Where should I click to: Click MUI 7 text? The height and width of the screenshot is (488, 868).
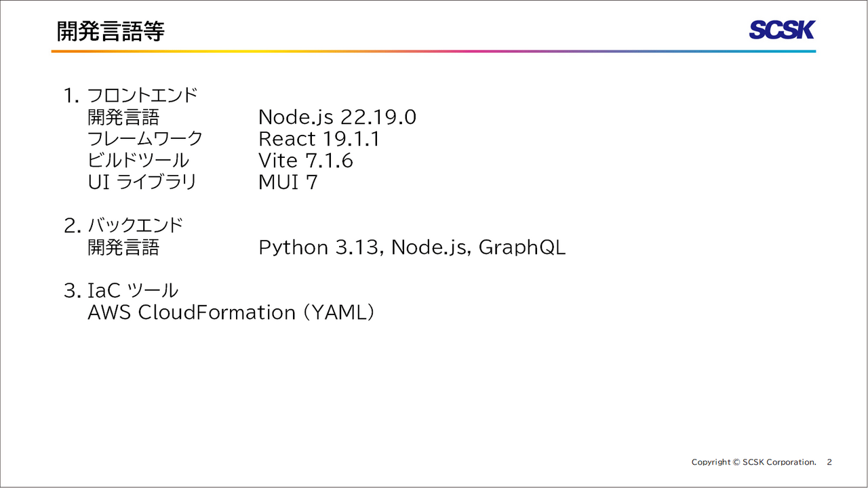click(288, 182)
